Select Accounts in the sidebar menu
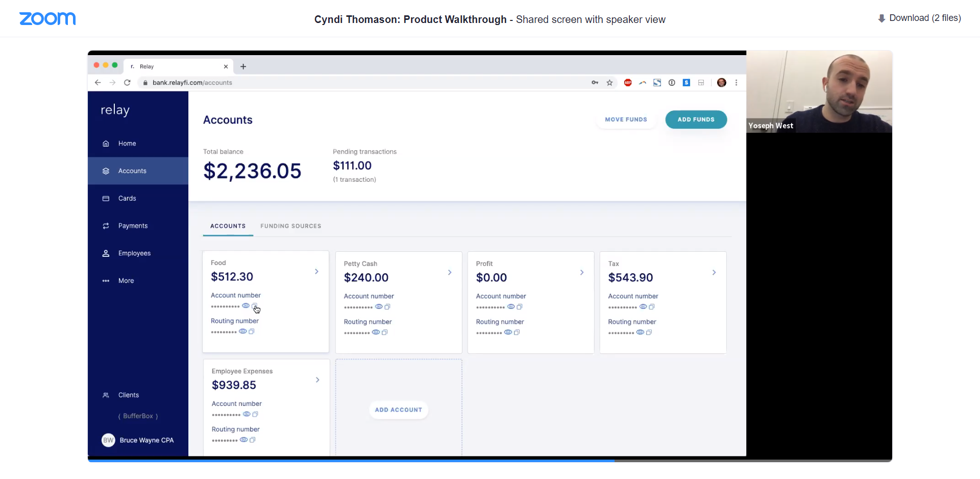 click(132, 171)
